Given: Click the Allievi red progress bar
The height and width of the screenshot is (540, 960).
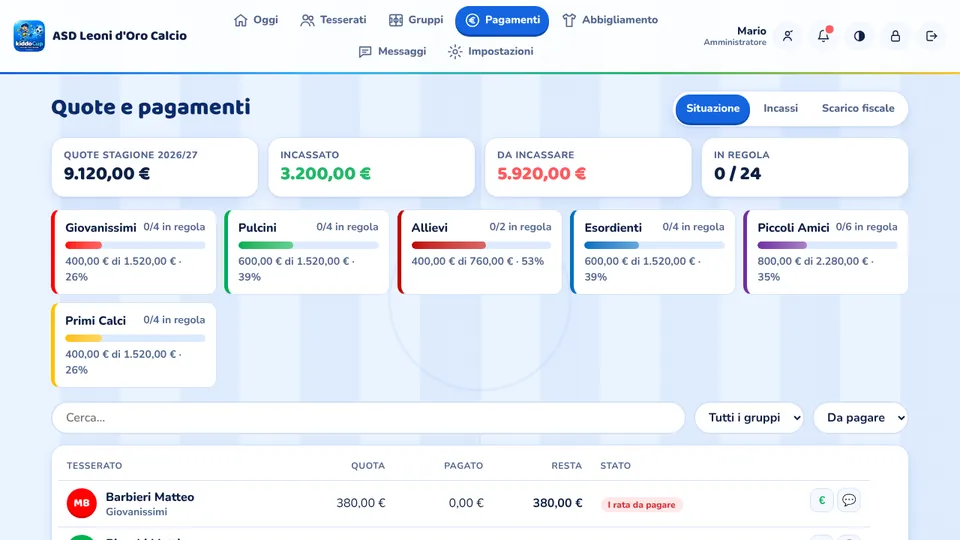Looking at the screenshot, I should pos(481,246).
